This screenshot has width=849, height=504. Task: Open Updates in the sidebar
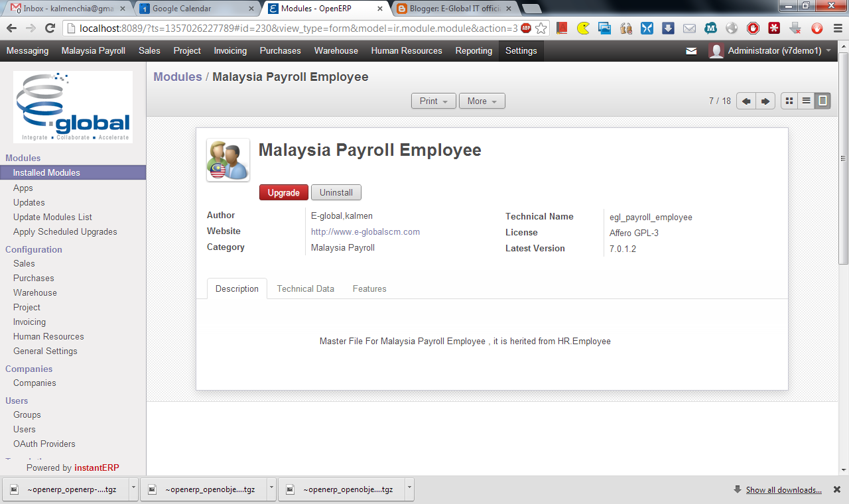pos(29,202)
